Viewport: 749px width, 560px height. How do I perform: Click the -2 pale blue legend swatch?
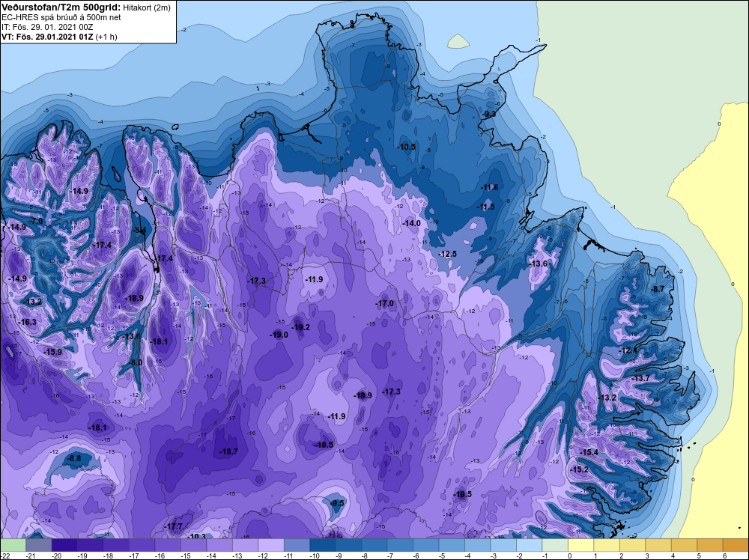pyautogui.click(x=529, y=545)
